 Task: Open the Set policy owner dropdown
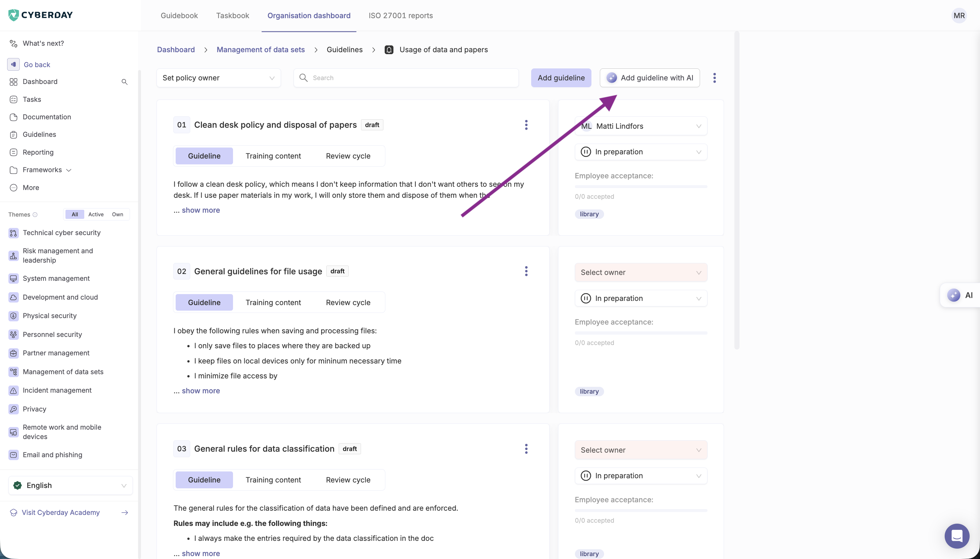[x=218, y=78]
